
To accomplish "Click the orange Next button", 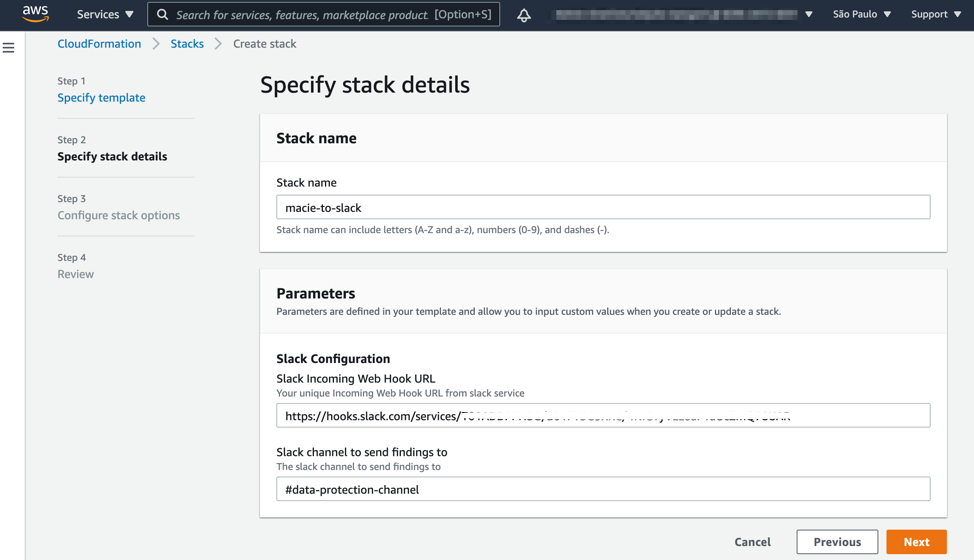I will [x=916, y=542].
